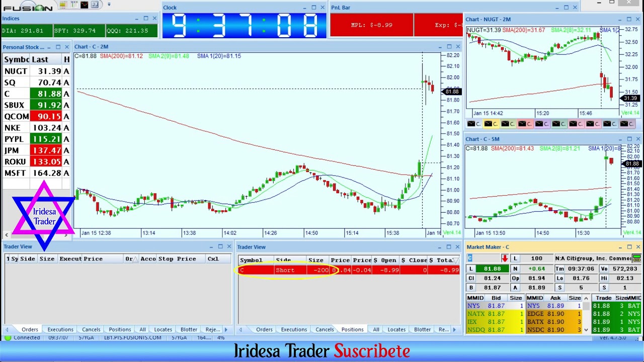
Task: Select NKE row in Personal Stock list
Action: [36, 128]
